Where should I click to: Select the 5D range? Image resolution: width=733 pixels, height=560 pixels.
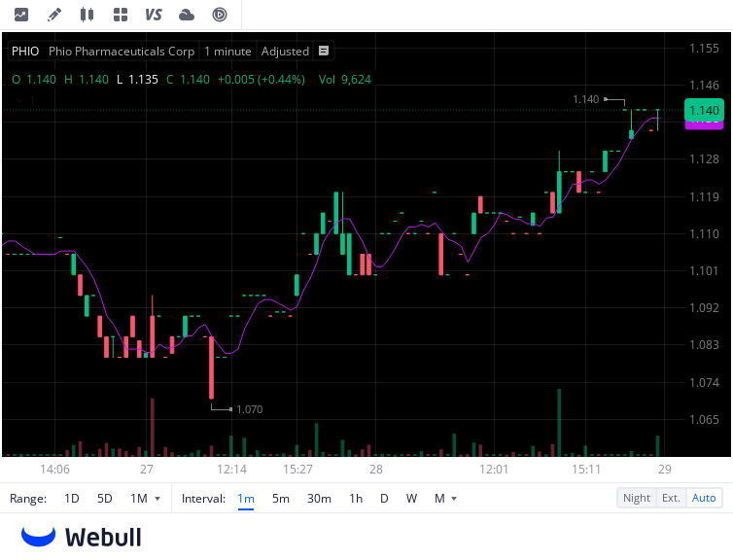point(105,499)
